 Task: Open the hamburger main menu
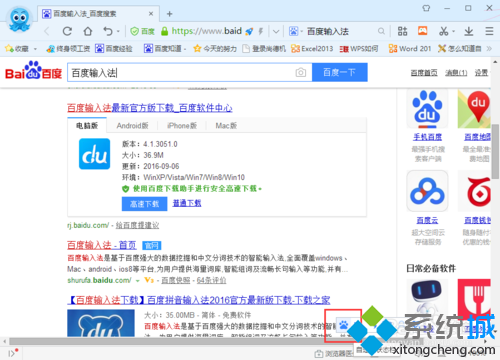(x=489, y=31)
